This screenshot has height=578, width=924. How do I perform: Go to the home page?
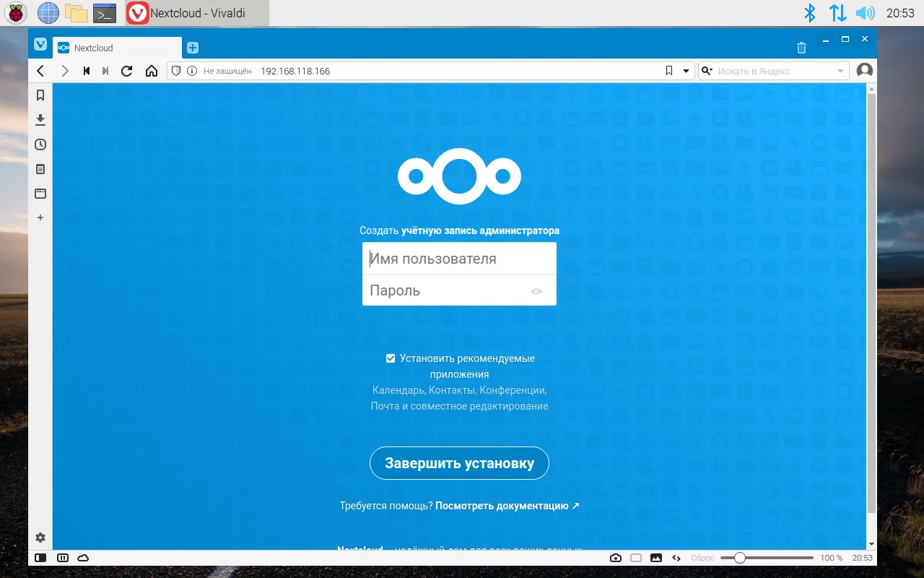click(x=152, y=71)
